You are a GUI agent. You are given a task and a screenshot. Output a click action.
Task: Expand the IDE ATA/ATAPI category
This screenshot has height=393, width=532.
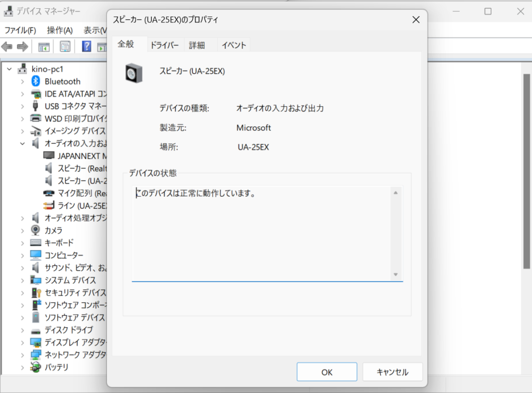click(x=22, y=94)
